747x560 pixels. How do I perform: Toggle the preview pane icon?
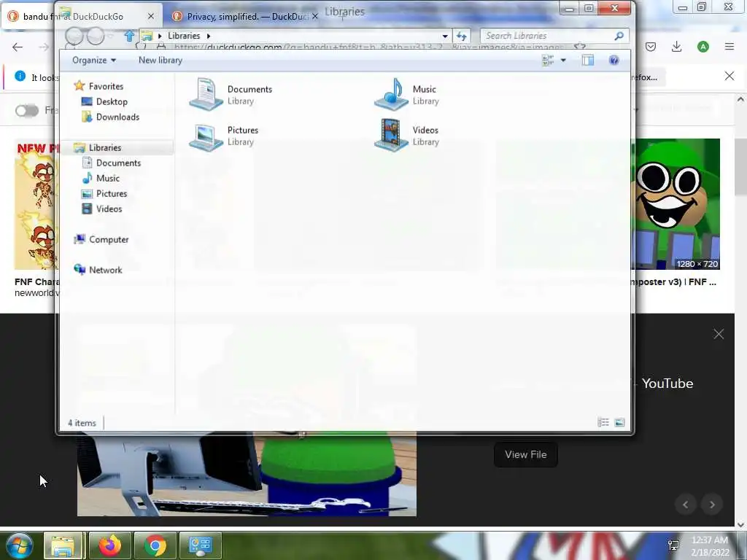(x=588, y=60)
